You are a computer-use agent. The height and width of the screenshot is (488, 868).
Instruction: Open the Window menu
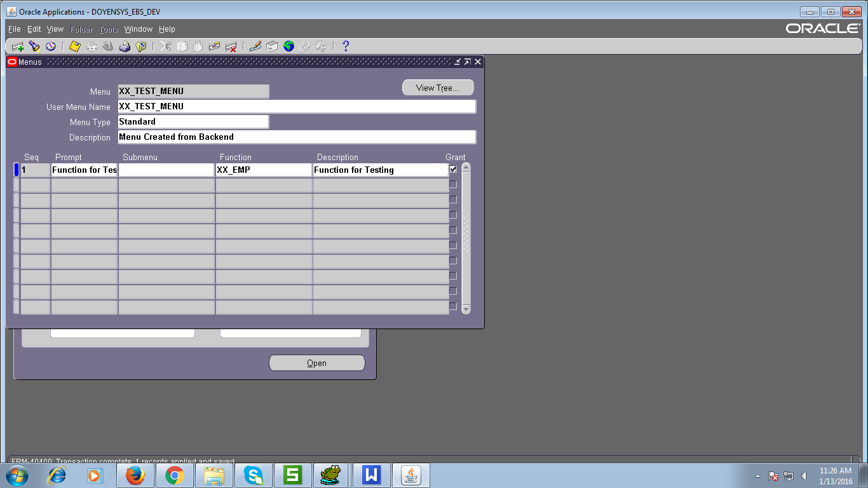[138, 29]
